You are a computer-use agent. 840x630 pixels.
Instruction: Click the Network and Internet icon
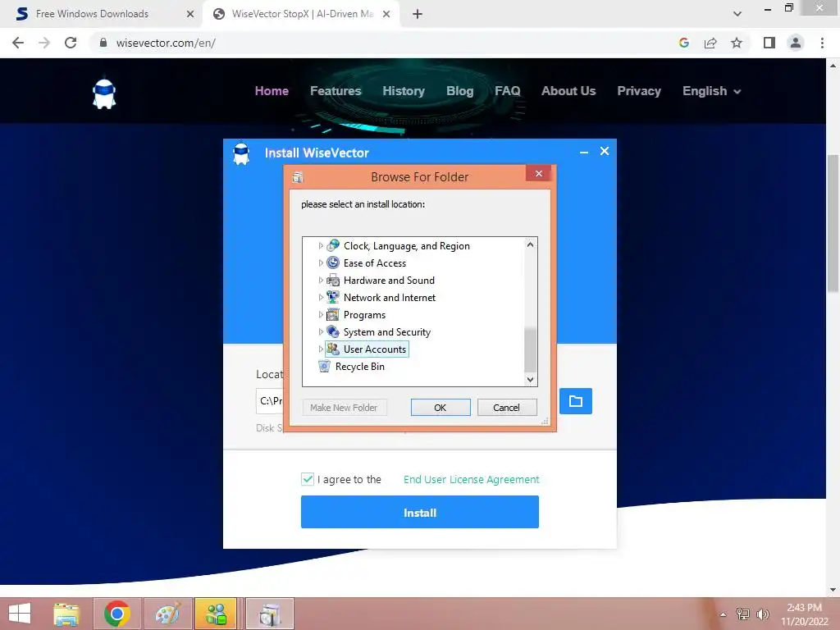[x=333, y=297]
